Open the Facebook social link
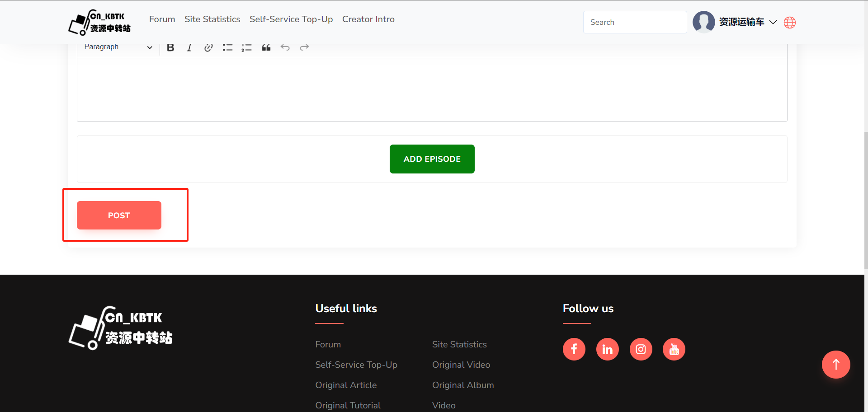The width and height of the screenshot is (868, 412). pyautogui.click(x=574, y=349)
